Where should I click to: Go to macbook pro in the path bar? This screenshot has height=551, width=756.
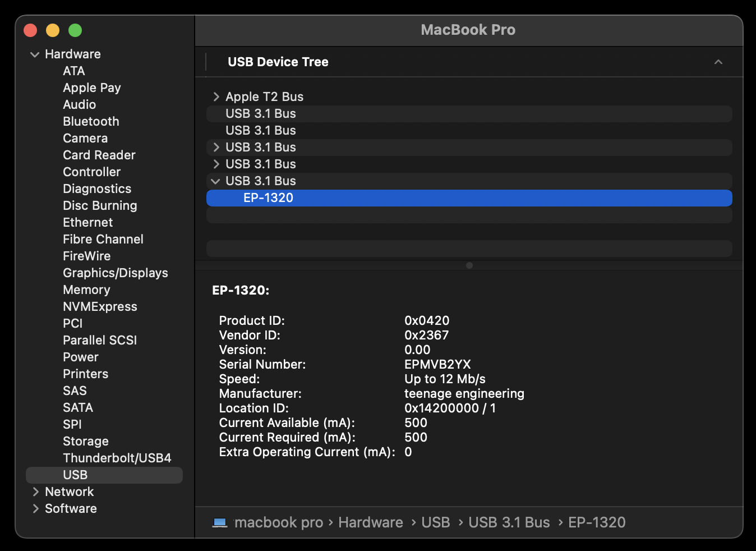tap(279, 523)
